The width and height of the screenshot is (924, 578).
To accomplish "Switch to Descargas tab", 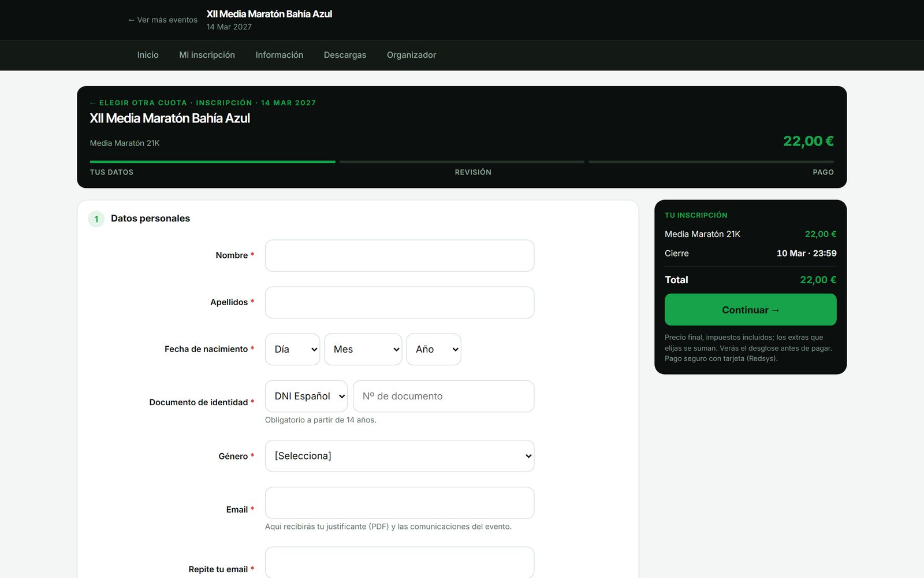I will (x=345, y=55).
